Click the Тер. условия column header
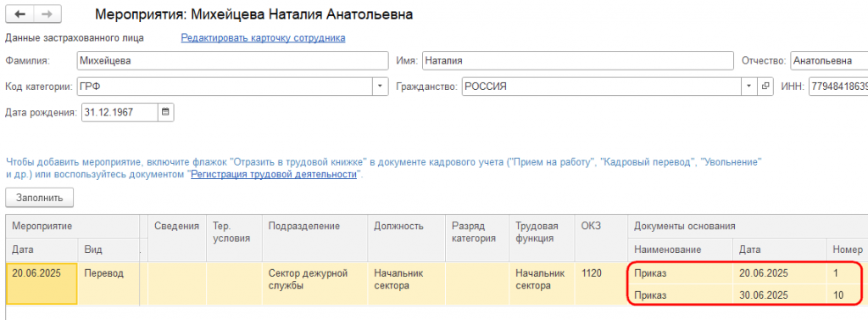Image resolution: width=868 pixels, height=320 pixels. (234, 239)
